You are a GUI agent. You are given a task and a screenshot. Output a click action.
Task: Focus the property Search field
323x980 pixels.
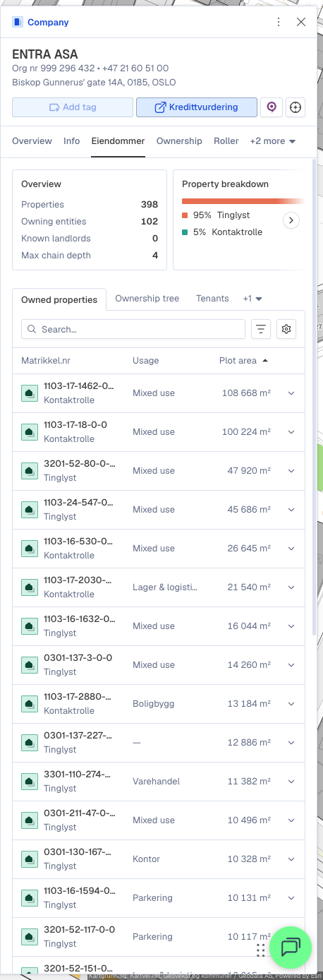133,329
